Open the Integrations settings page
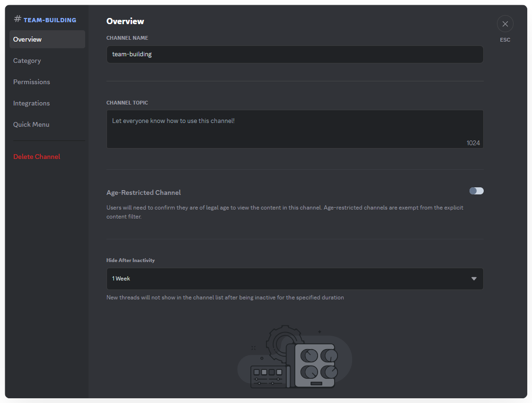Viewport: 532px width, 403px height. [x=31, y=103]
